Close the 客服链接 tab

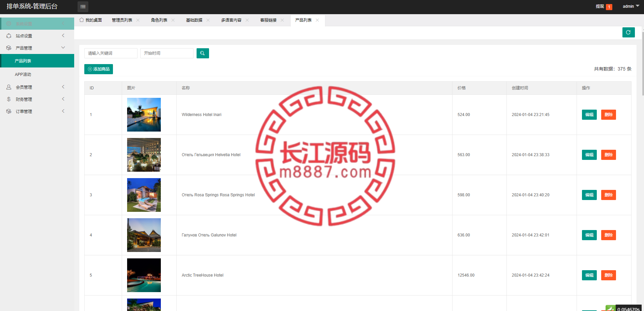pos(282,20)
